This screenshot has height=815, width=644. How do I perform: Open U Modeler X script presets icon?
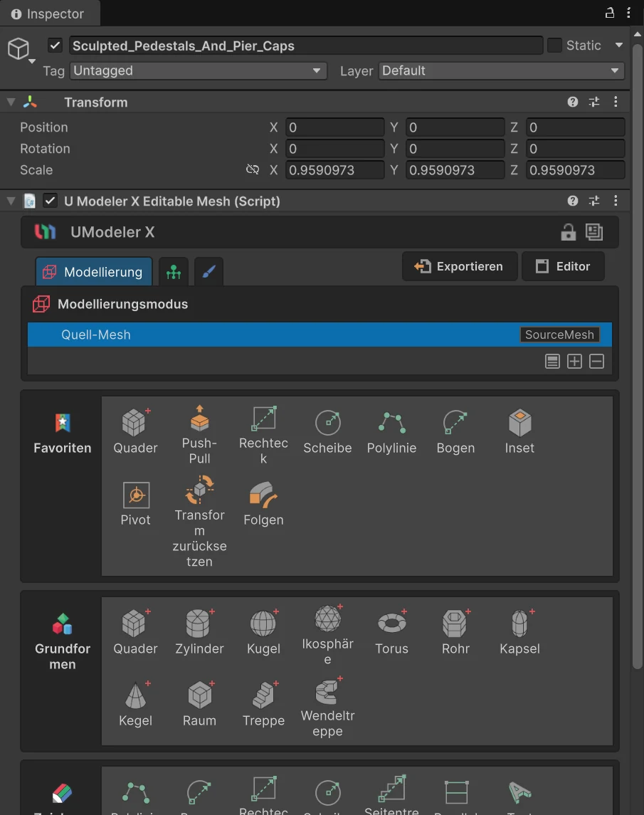[x=594, y=201]
